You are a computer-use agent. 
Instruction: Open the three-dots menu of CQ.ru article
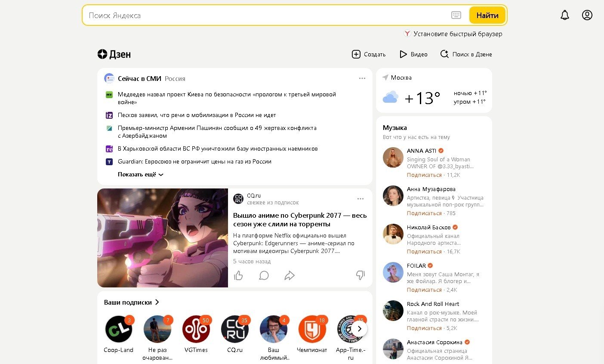coord(361,199)
